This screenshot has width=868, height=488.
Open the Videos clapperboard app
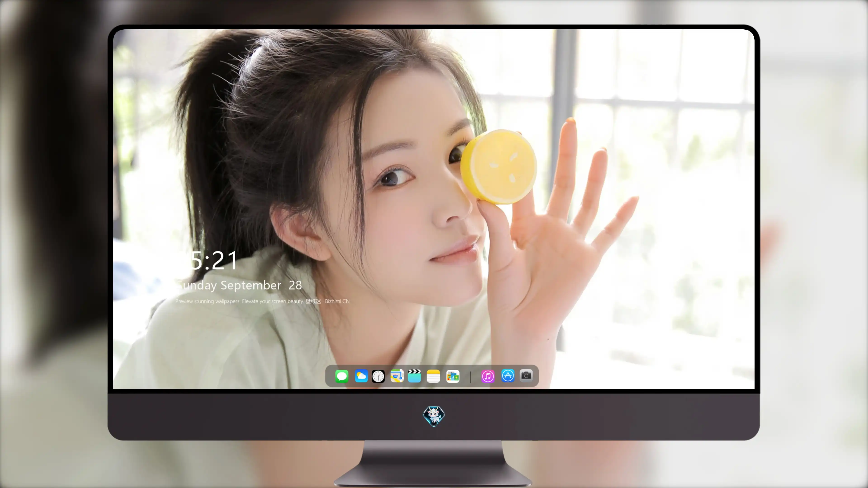pos(415,376)
